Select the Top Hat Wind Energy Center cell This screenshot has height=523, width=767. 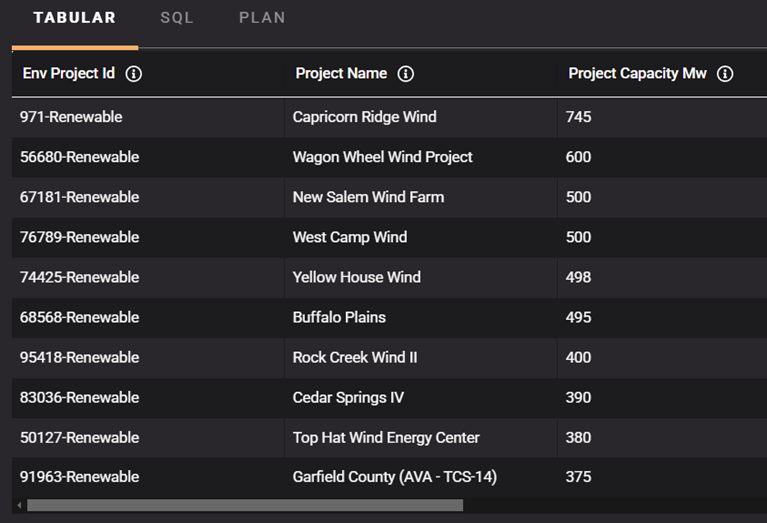(x=386, y=437)
